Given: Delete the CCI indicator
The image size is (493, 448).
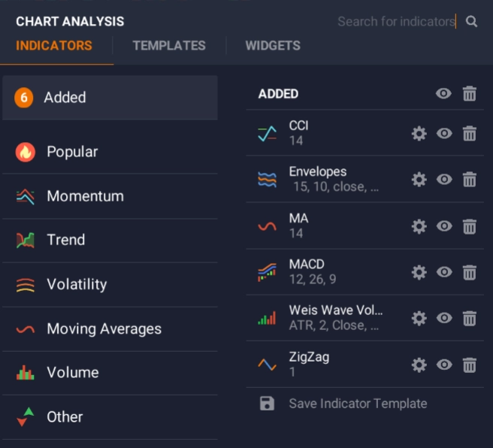Looking at the screenshot, I should (470, 134).
